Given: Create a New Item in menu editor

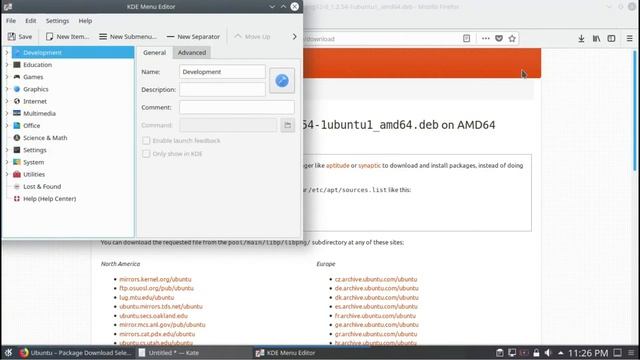Looking at the screenshot, I should (67, 36).
